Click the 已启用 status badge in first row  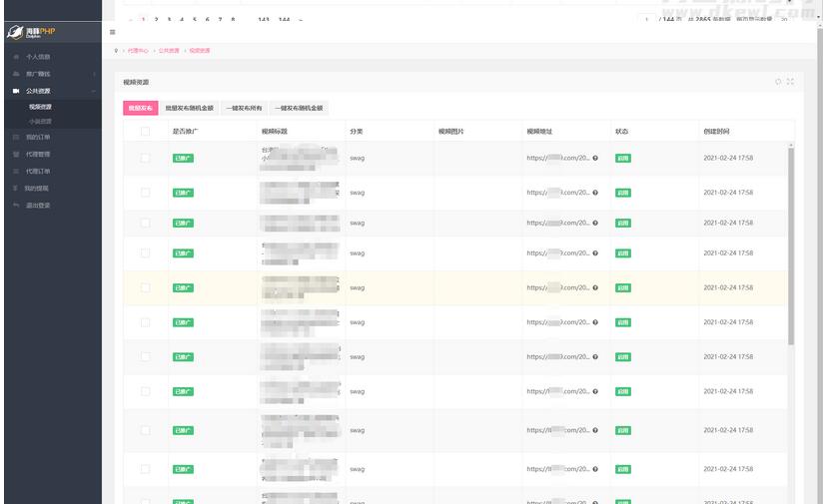point(622,158)
